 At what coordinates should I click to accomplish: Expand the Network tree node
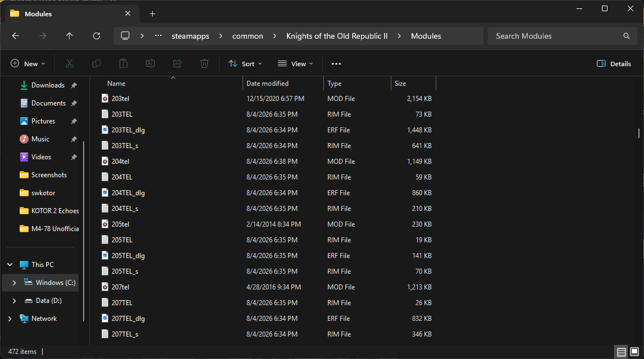pyautogui.click(x=10, y=319)
